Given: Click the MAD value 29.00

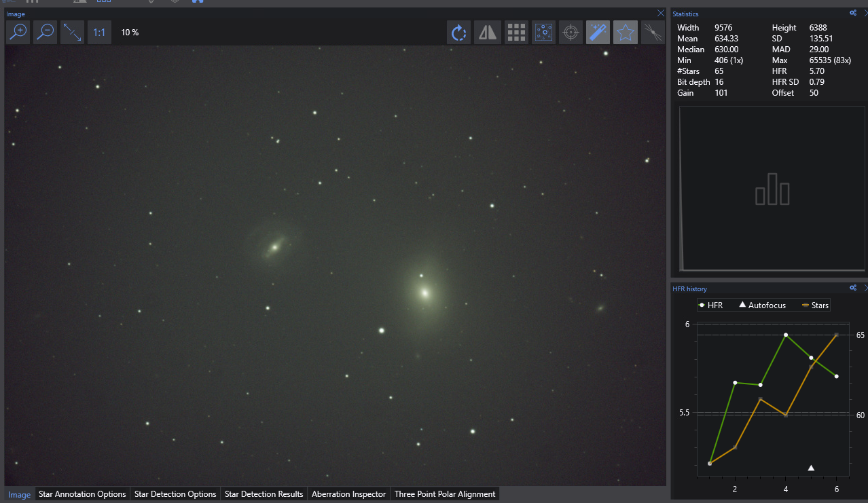Looking at the screenshot, I should 818,50.
